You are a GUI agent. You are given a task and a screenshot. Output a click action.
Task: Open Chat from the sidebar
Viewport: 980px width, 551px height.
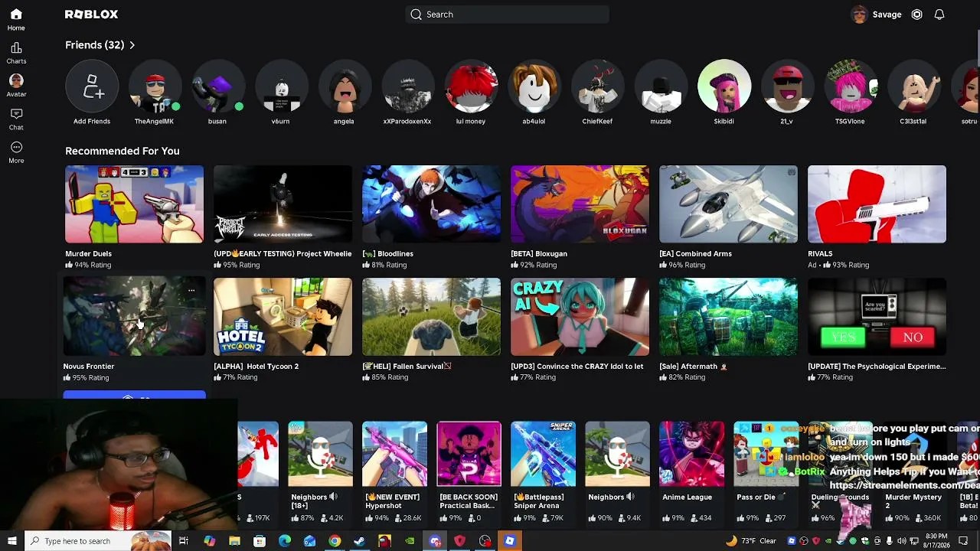[16, 119]
